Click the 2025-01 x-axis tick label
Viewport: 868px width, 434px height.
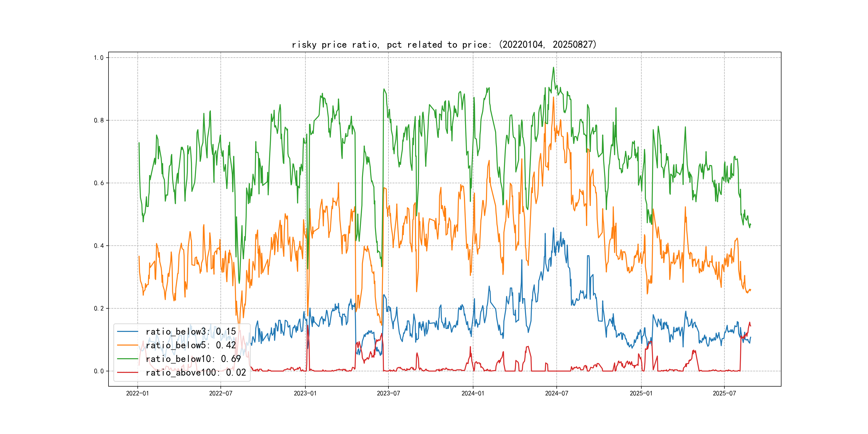point(641,393)
